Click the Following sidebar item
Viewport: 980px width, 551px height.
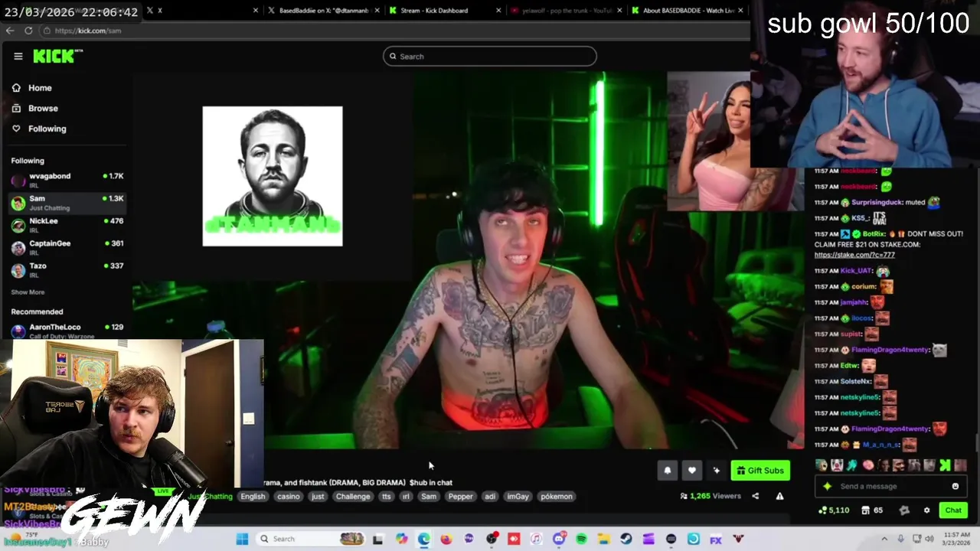(40, 129)
